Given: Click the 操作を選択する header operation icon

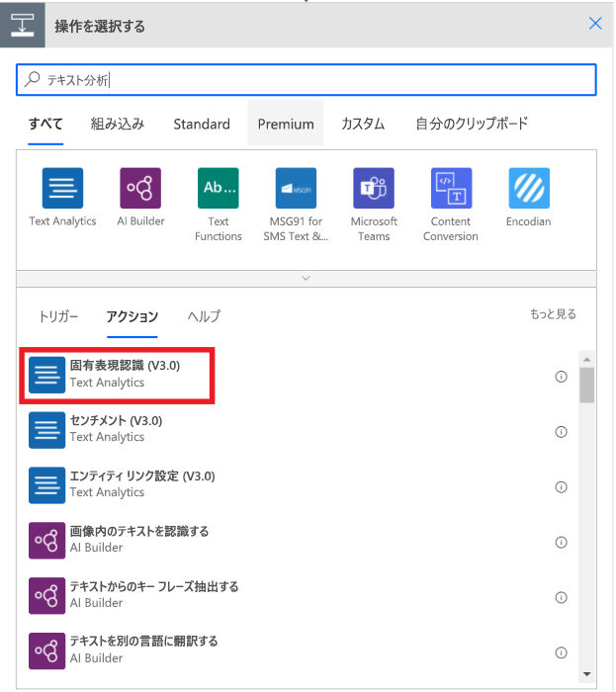Looking at the screenshot, I should tap(23, 25).
